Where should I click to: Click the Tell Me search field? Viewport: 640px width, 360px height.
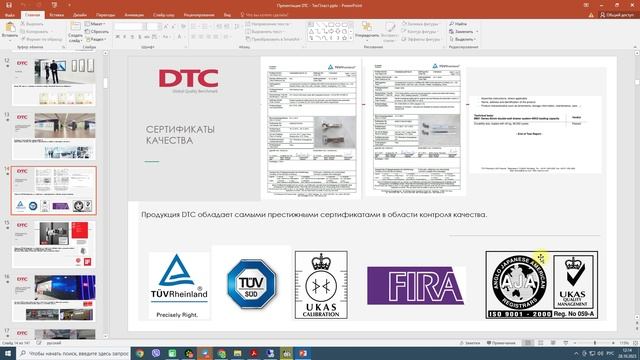[x=264, y=15]
